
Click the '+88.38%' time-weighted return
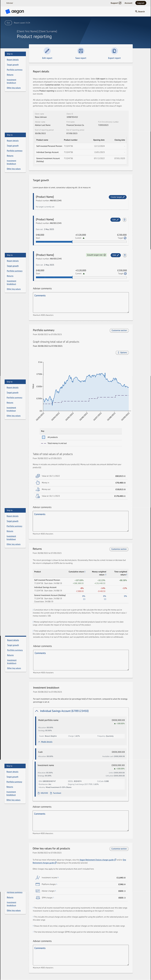[123, 580]
